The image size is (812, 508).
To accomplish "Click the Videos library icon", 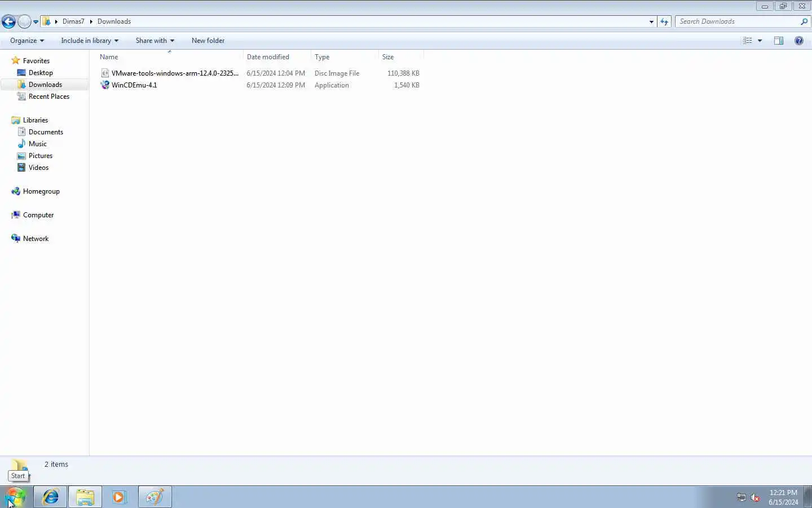I will click(x=21, y=168).
